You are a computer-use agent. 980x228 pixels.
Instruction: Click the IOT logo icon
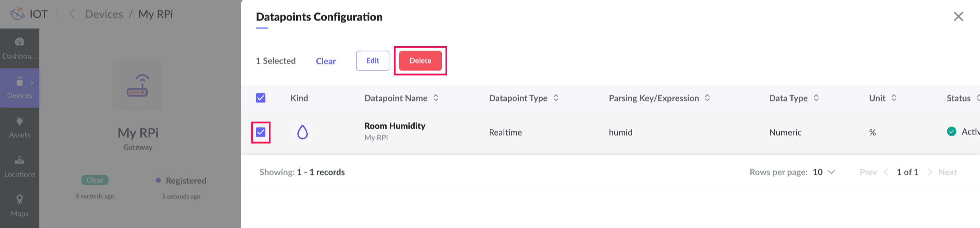click(x=17, y=14)
